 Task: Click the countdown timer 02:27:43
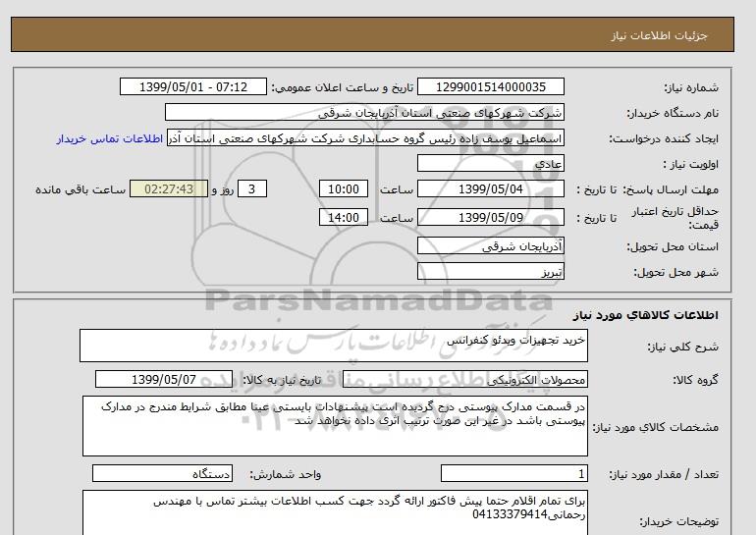169,188
